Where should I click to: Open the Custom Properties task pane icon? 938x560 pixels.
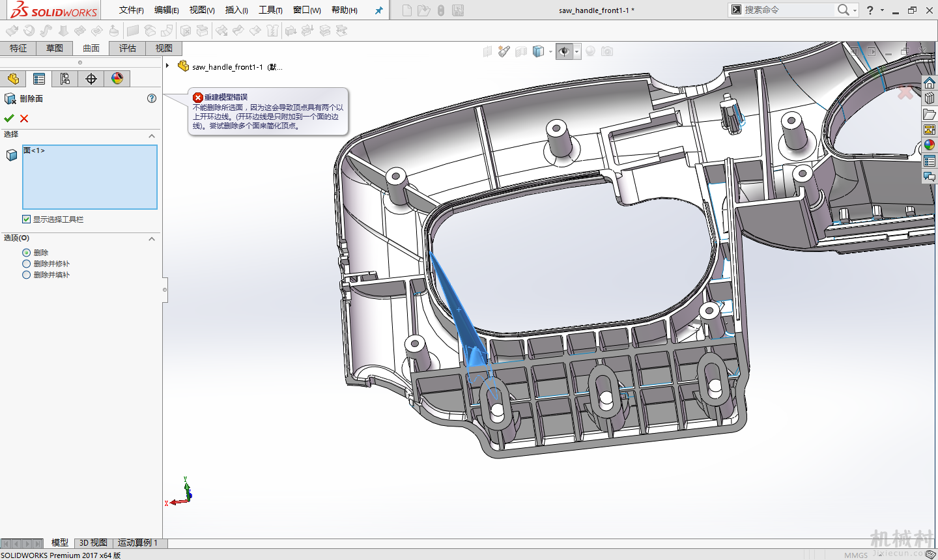[930, 161]
